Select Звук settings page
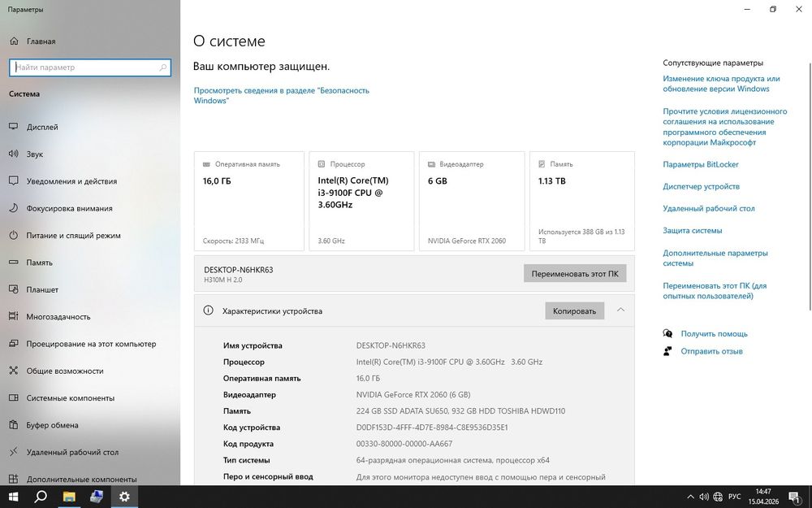812x508 pixels. (90, 154)
